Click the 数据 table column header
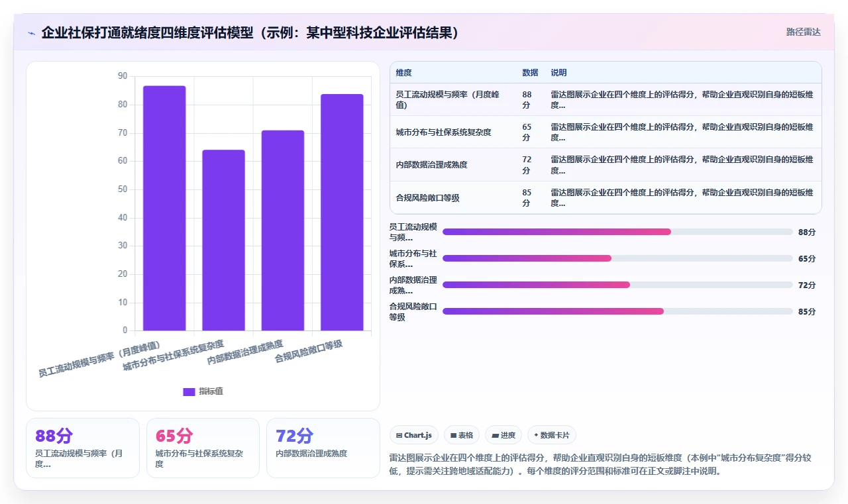 click(530, 73)
